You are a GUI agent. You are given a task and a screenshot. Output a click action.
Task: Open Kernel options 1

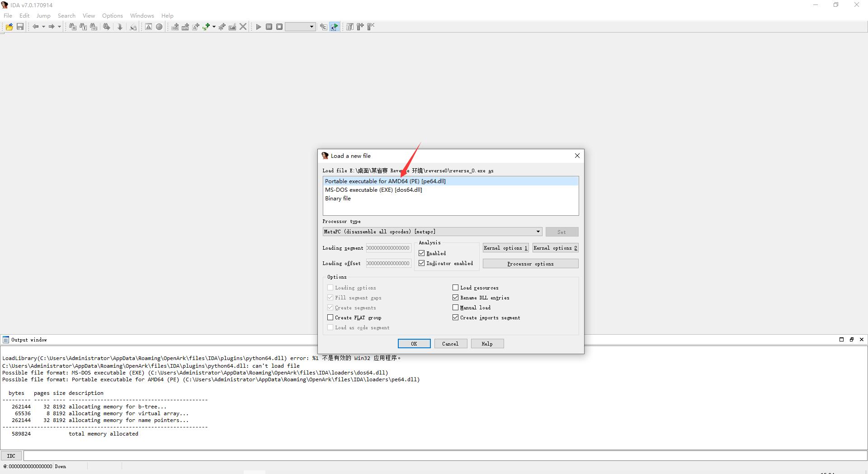point(506,248)
